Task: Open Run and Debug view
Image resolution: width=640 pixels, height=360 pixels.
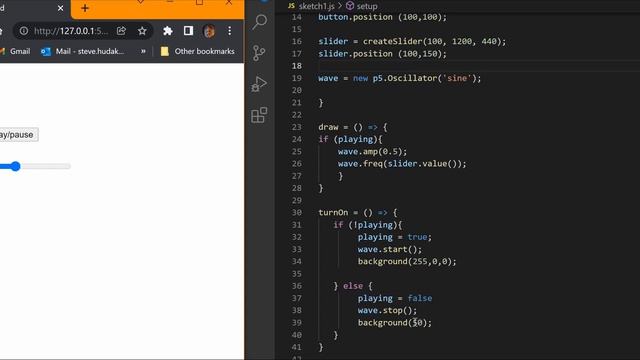Action: click(259, 84)
